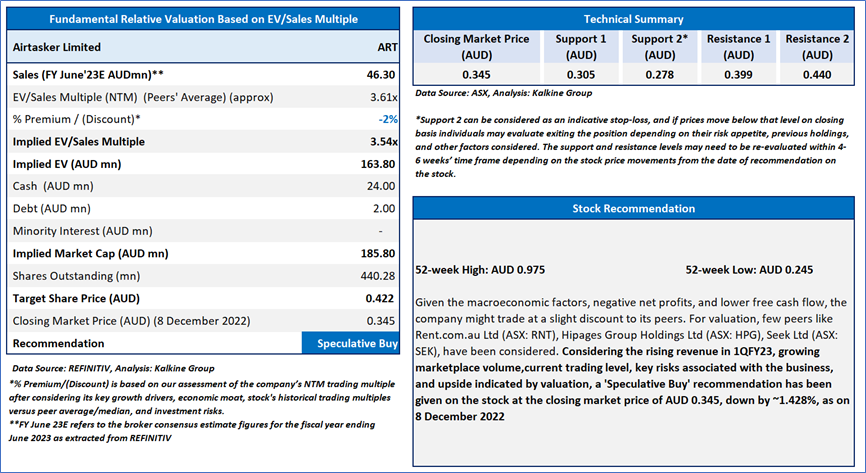This screenshot has width=866, height=473.
Task: Select the Target Share Price value 0.422
Action: (x=380, y=298)
